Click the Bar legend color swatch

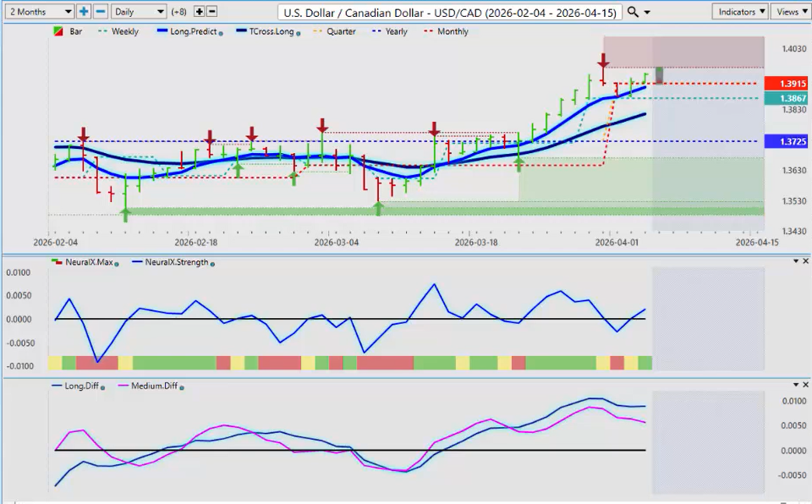pyautogui.click(x=57, y=32)
